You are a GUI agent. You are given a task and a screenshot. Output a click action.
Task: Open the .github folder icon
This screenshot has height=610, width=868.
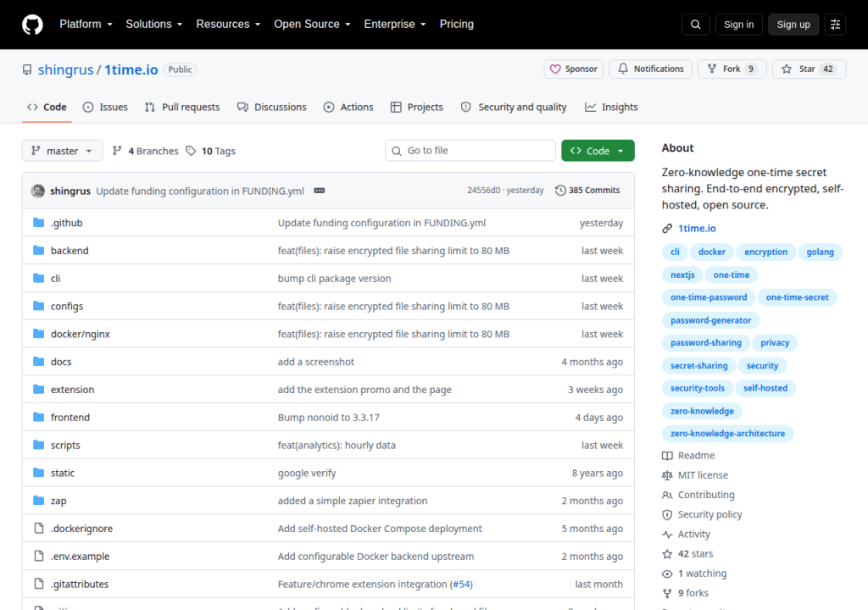[x=38, y=223]
